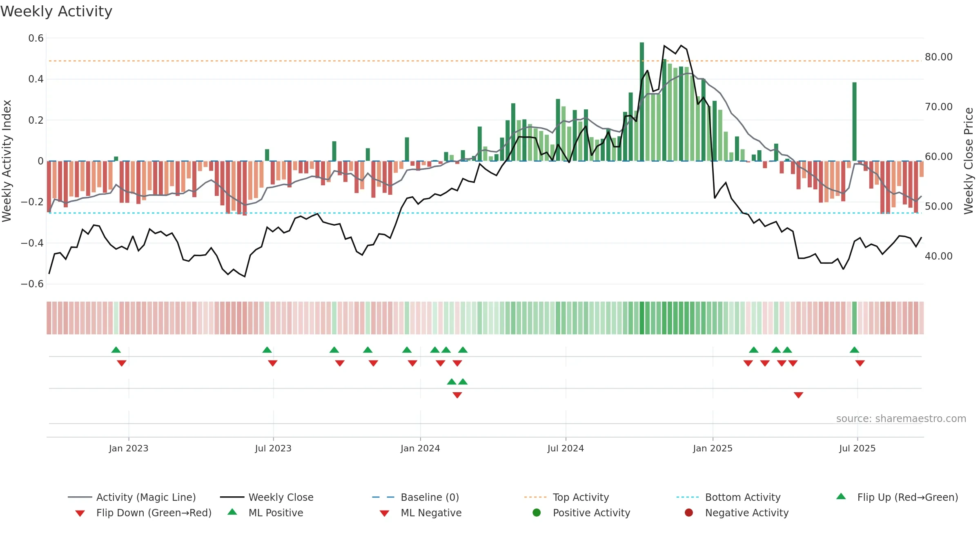980x551 pixels.
Task: Click the source: sharemaestro.com text
Action: pos(901,419)
